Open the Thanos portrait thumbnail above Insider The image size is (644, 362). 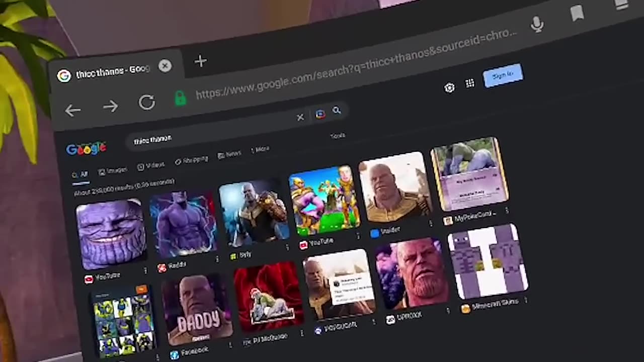click(x=395, y=188)
